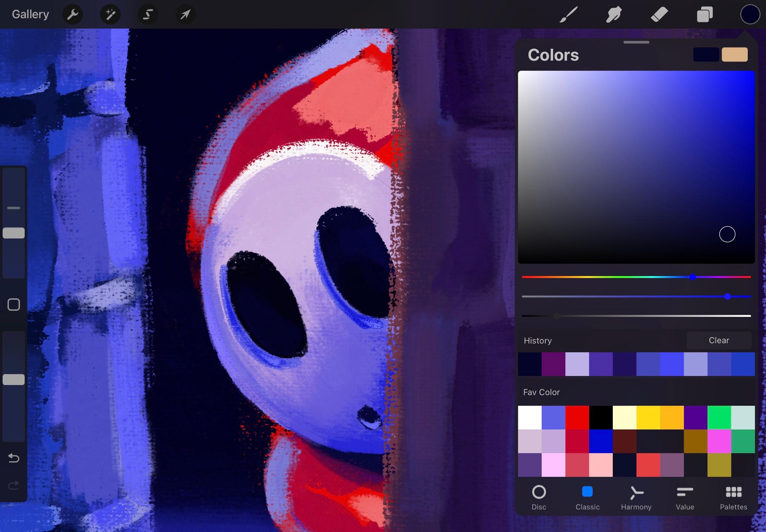The width and height of the screenshot is (766, 532).
Task: Open the Palettes tab
Action: click(733, 498)
